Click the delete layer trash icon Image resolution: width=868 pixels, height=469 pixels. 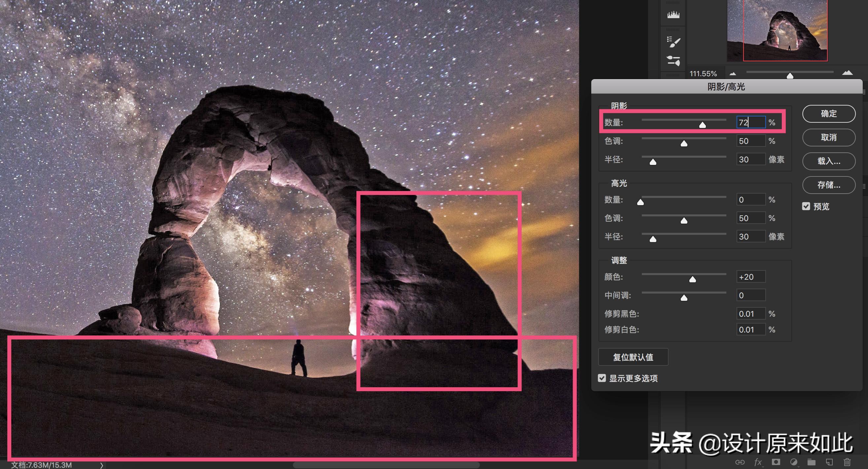[847, 462]
